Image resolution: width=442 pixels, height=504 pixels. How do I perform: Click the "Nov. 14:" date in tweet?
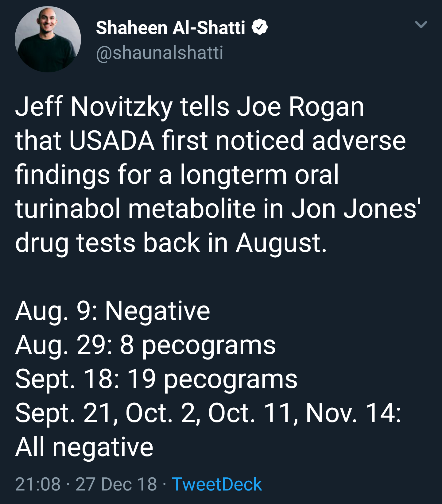(x=353, y=413)
